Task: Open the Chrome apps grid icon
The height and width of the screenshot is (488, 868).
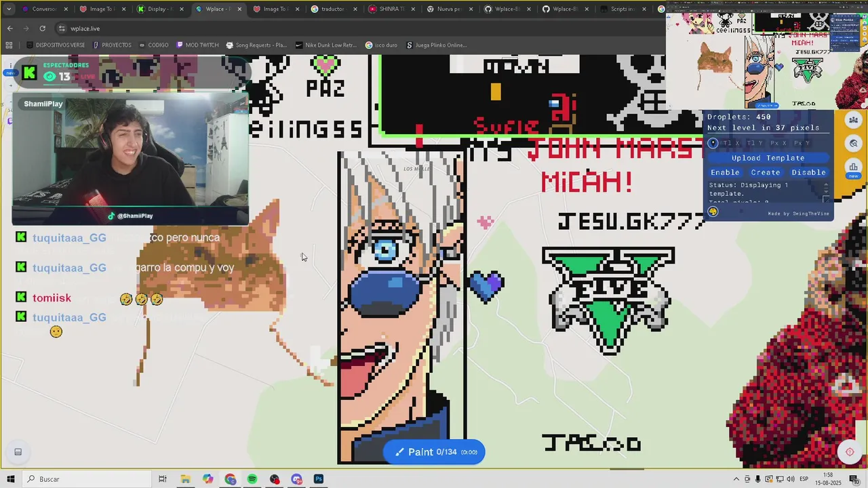Action: [x=9, y=45]
